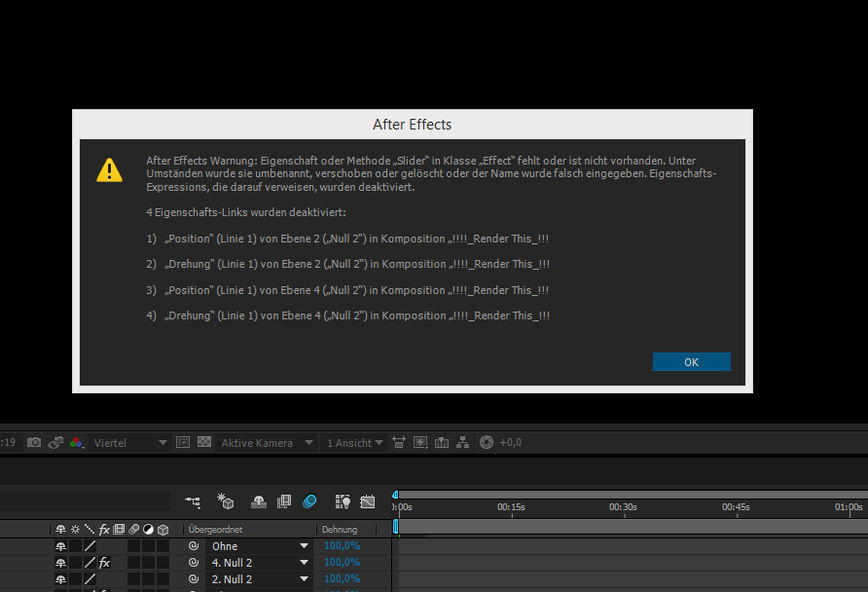Toggle the quality switch on the Ohne row

[90, 546]
